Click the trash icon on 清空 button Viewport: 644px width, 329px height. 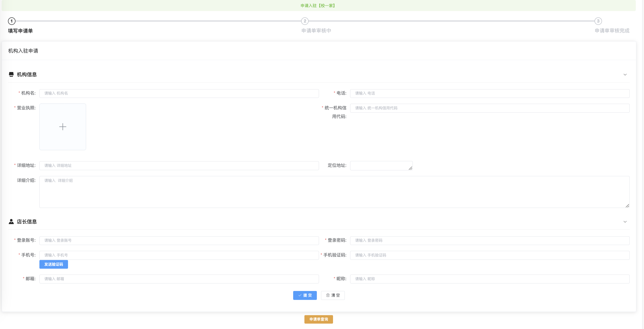click(328, 295)
